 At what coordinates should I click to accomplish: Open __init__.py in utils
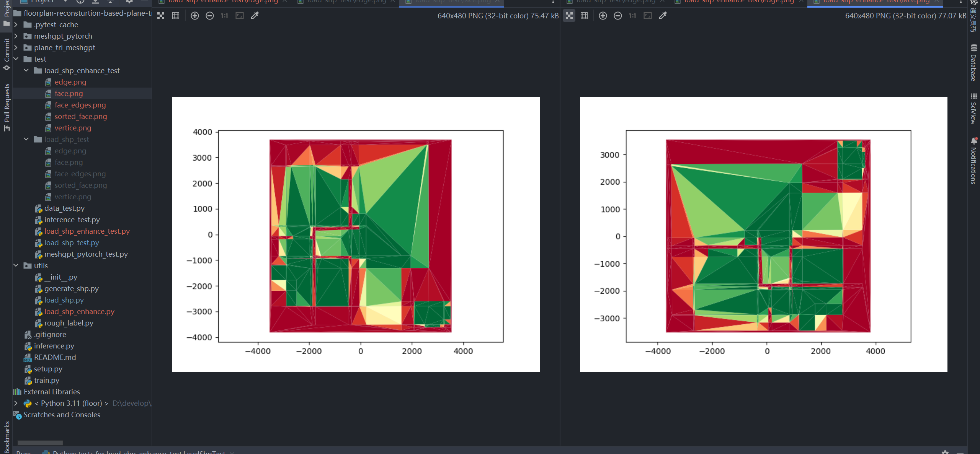click(60, 277)
